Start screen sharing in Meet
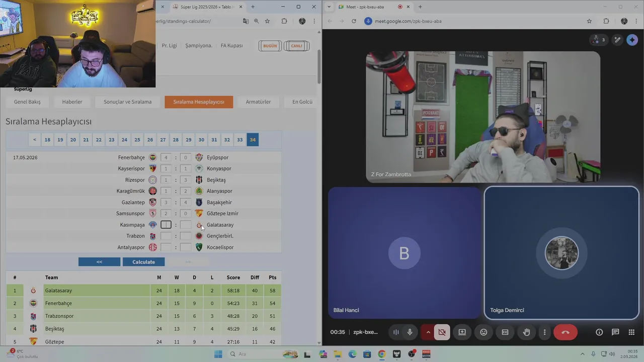644x362 pixels. pos(462,332)
